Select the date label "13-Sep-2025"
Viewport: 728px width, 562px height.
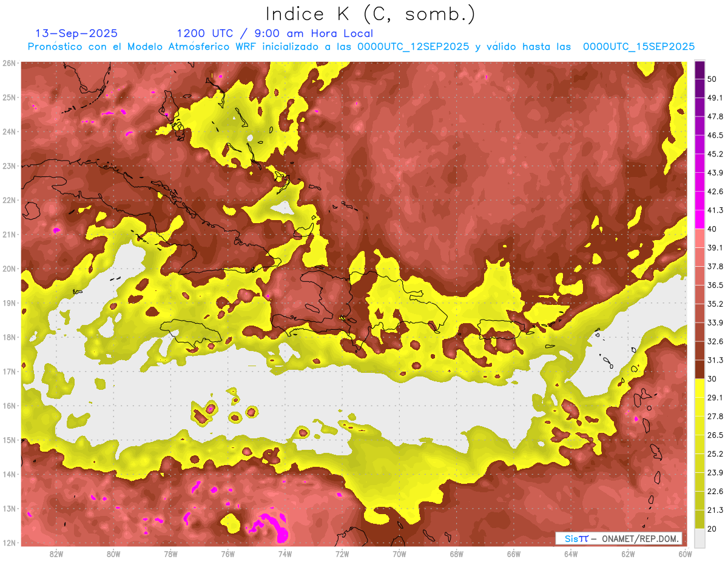pyautogui.click(x=76, y=33)
